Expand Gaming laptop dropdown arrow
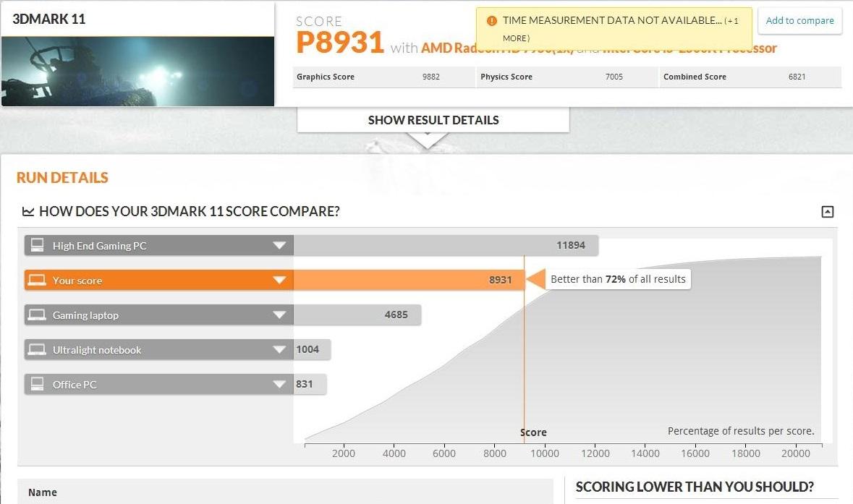Image resolution: width=853 pixels, height=504 pixels. pos(279,315)
